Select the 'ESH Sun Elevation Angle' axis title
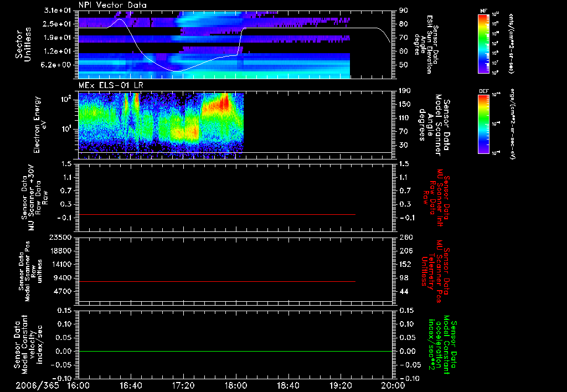The height and width of the screenshot is (392, 567). (x=426, y=44)
